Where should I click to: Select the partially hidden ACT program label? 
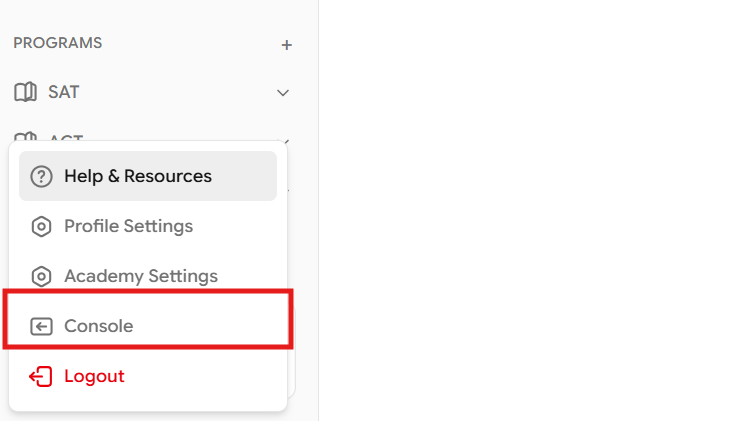pyautogui.click(x=66, y=138)
